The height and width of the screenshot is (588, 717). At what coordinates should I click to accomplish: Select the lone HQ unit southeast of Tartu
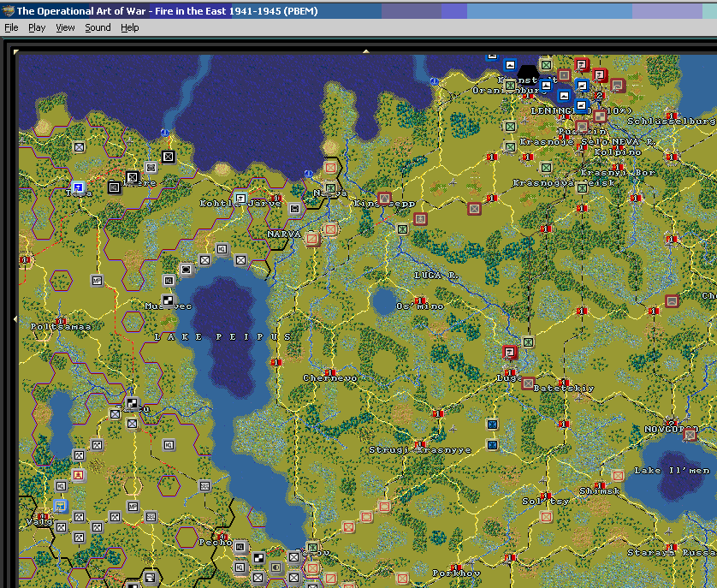[x=169, y=444]
